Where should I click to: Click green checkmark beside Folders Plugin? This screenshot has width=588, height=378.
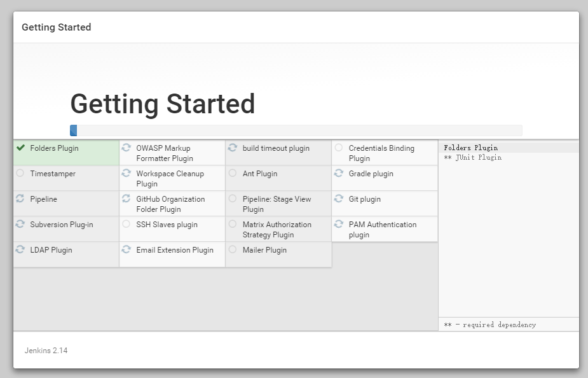[x=20, y=148]
